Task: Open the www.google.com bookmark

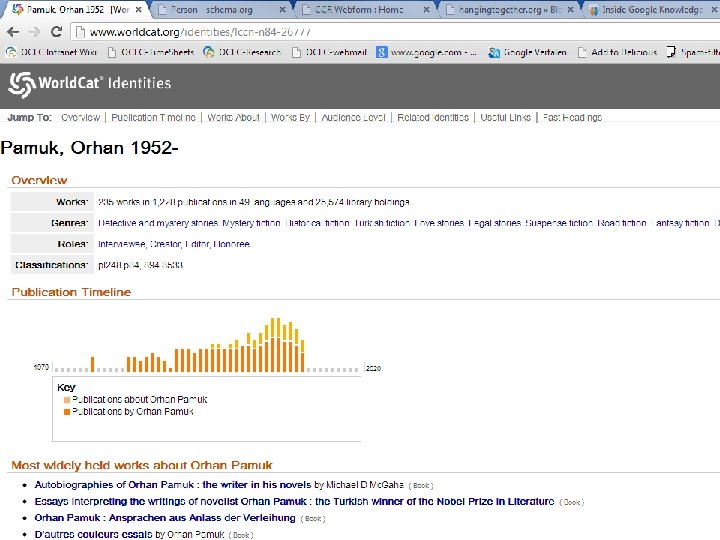Action: pyautogui.click(x=426, y=52)
